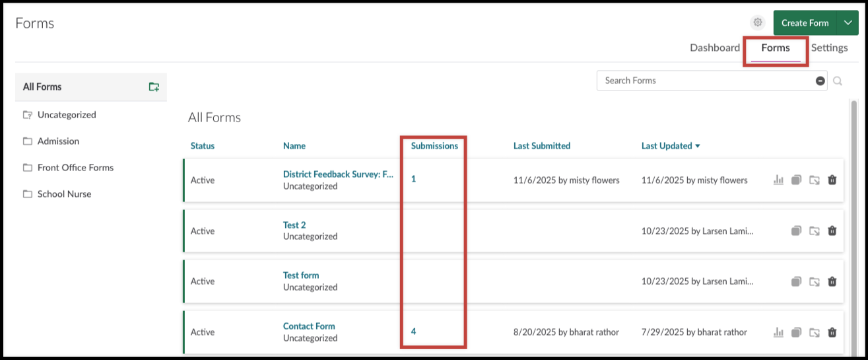This screenshot has width=868, height=360.
Task: Delete the Test form with trash icon
Action: pos(832,281)
